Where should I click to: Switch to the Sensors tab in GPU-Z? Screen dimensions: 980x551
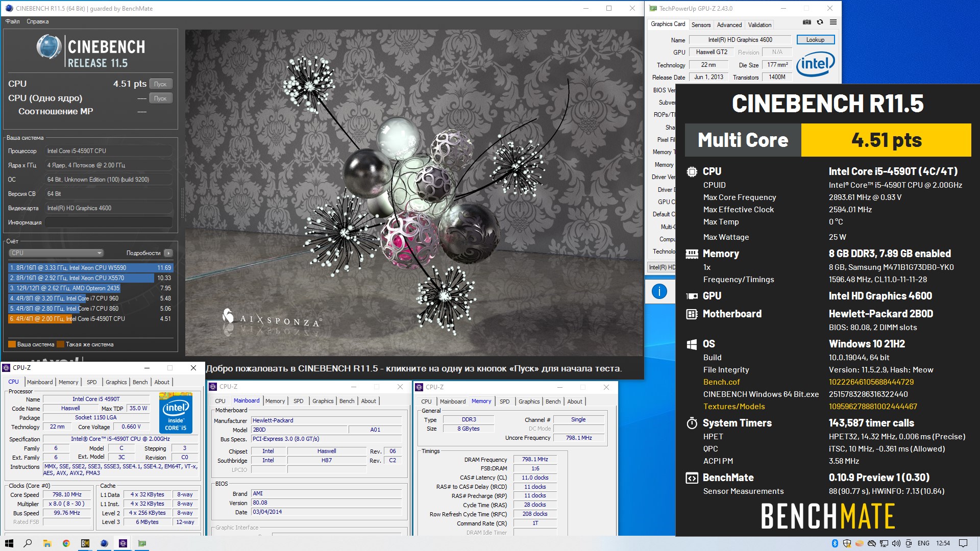[701, 24]
